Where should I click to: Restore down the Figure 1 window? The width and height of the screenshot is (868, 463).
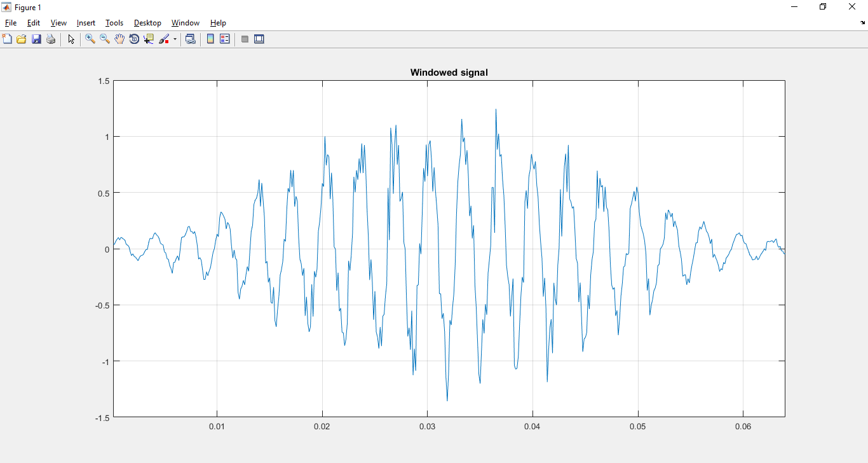click(x=824, y=7)
